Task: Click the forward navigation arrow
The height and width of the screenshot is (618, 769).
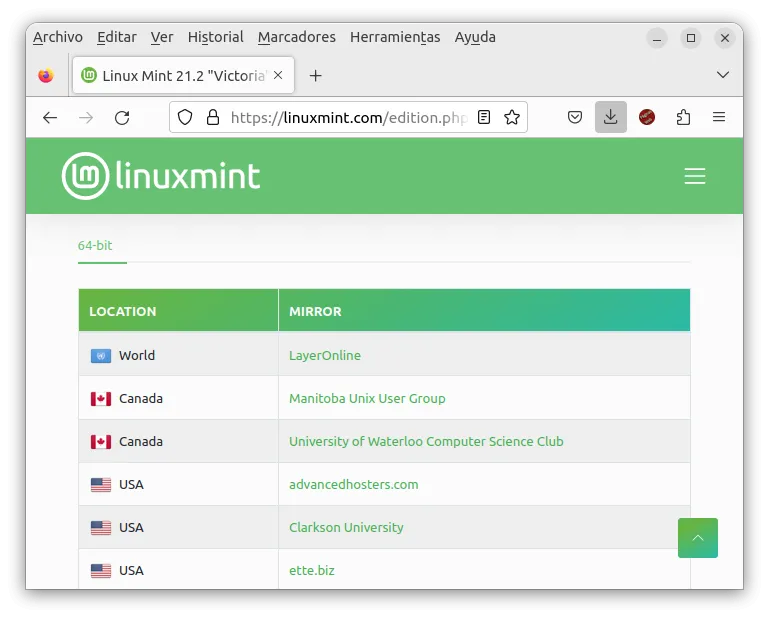Action: (x=86, y=118)
